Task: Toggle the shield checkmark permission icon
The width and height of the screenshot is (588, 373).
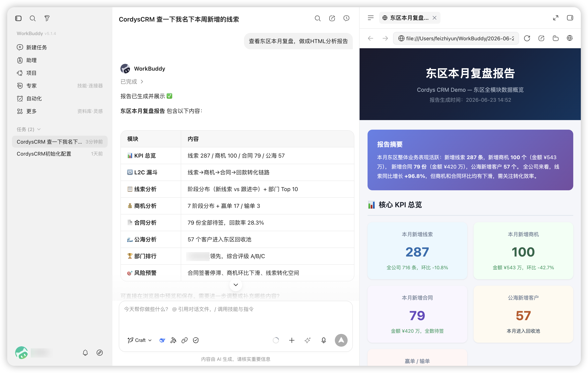Action: pos(196,340)
